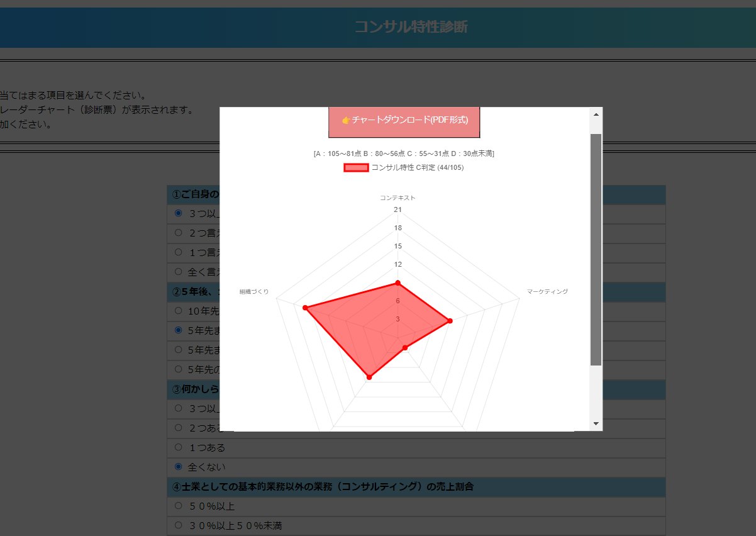This screenshot has height=536, width=756.
Task: Click the popup scrollbar down arrow
Action: pyautogui.click(x=596, y=423)
